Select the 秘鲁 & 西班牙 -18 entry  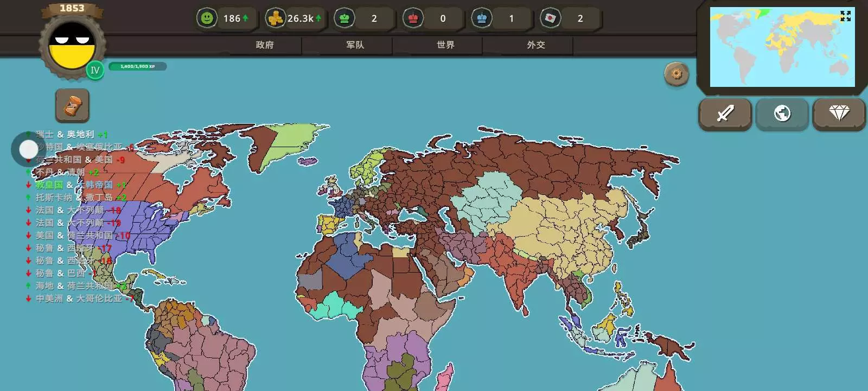69,261
